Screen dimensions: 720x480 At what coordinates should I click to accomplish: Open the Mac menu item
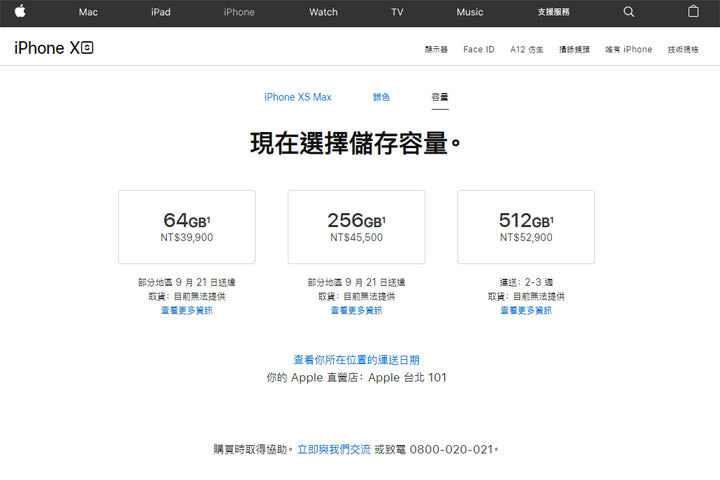coord(88,12)
